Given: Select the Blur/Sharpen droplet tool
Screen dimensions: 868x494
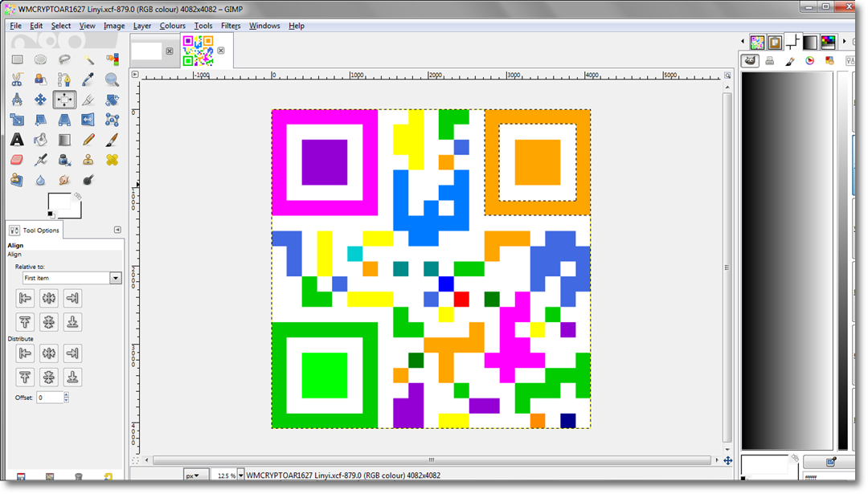Looking at the screenshot, I should (40, 180).
